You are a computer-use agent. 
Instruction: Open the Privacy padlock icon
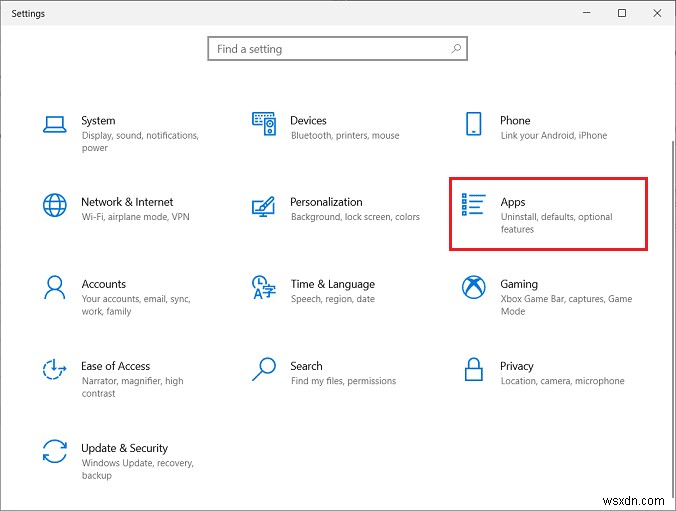[x=473, y=369]
